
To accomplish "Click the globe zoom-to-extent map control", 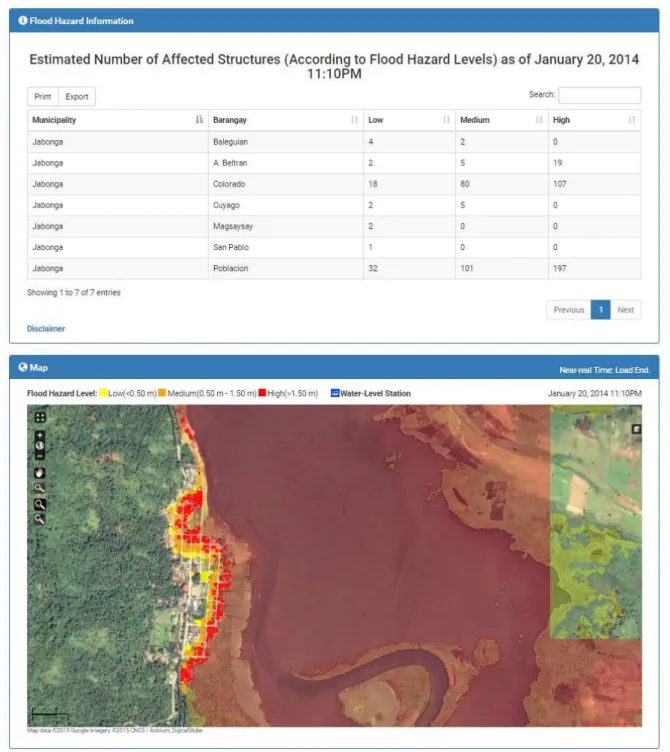I will [x=40, y=446].
